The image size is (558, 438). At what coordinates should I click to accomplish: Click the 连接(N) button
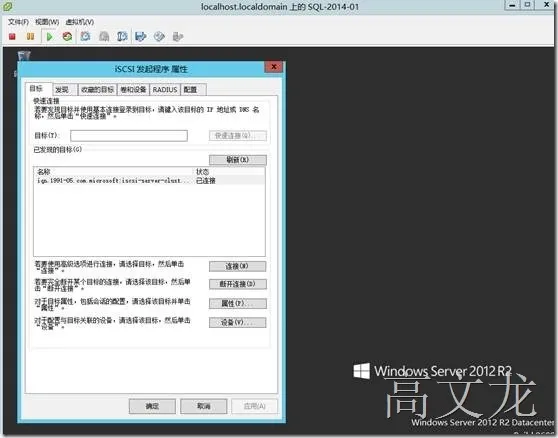[x=237, y=266]
